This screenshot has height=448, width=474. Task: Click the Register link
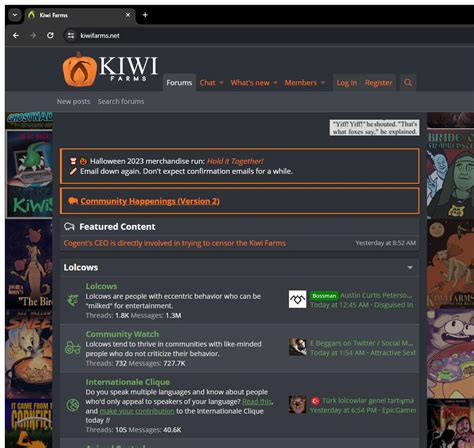click(378, 83)
